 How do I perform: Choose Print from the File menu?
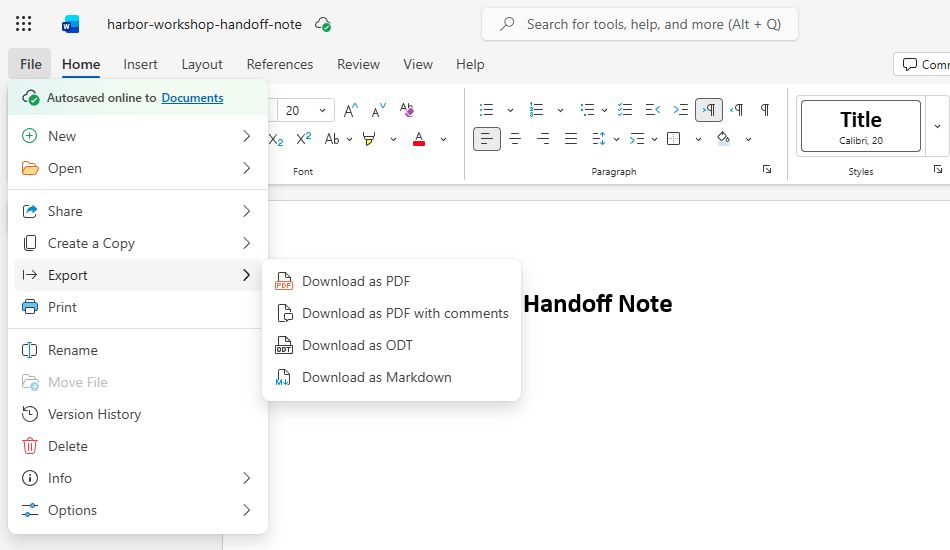pyautogui.click(x=138, y=307)
